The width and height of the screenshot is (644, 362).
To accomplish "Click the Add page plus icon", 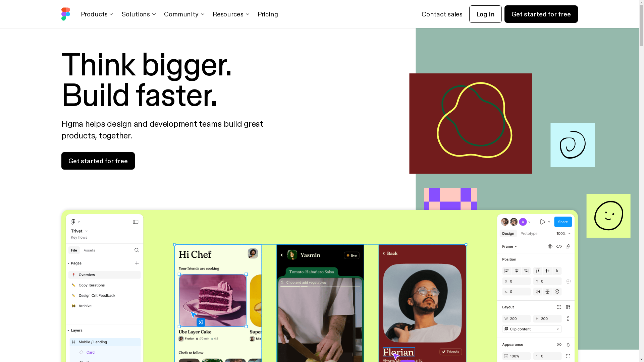I will pos(137,263).
